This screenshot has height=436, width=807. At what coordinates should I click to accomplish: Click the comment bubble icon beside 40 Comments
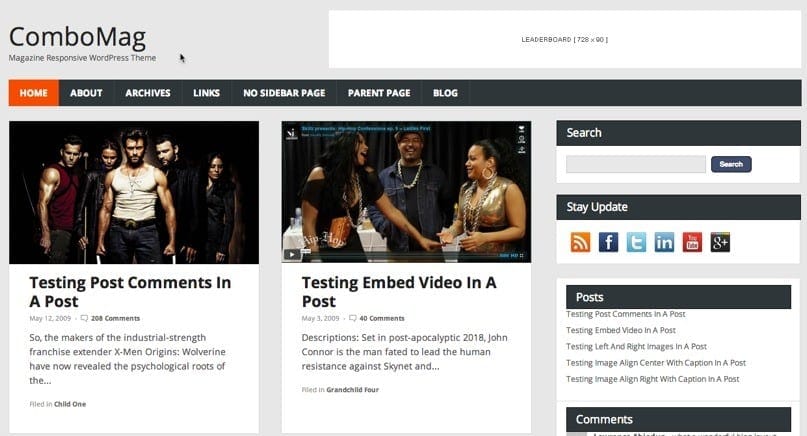point(353,318)
